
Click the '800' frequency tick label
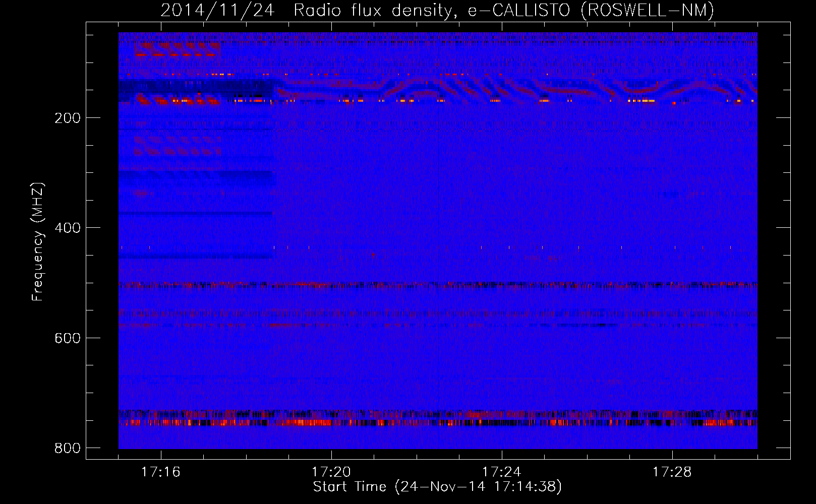(x=68, y=448)
